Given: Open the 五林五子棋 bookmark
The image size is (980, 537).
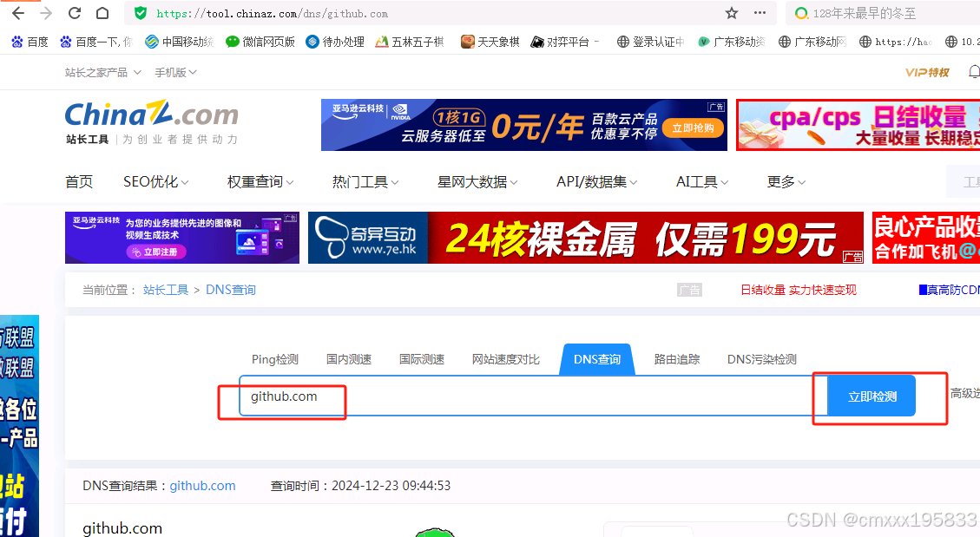Looking at the screenshot, I should coord(410,42).
